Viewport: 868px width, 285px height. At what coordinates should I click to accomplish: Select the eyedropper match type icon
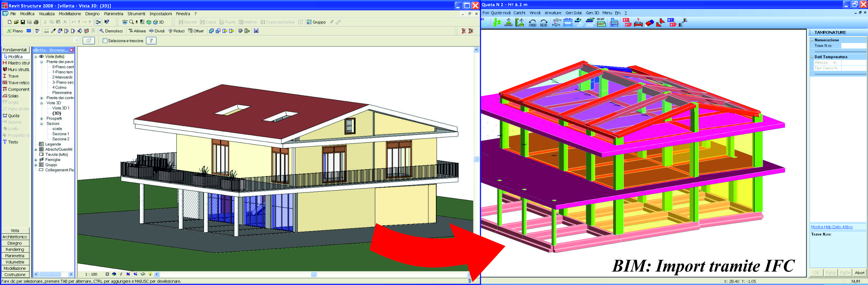(53, 31)
